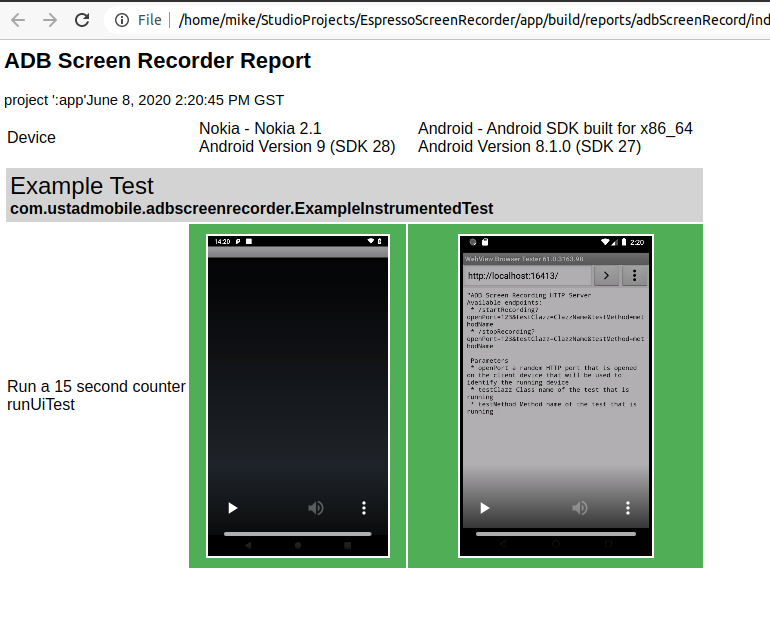
Task: Seek along the Nokia video progress bar
Action: click(x=298, y=534)
